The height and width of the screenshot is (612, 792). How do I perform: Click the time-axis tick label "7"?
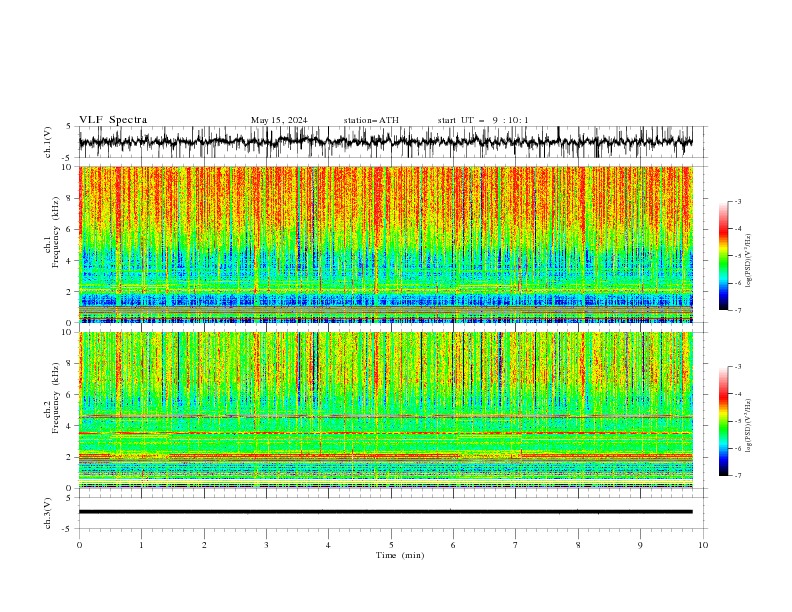516,545
